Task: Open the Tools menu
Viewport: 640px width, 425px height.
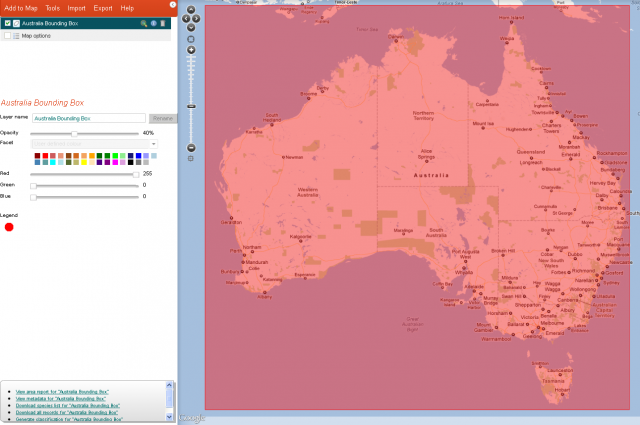Action: [x=53, y=8]
